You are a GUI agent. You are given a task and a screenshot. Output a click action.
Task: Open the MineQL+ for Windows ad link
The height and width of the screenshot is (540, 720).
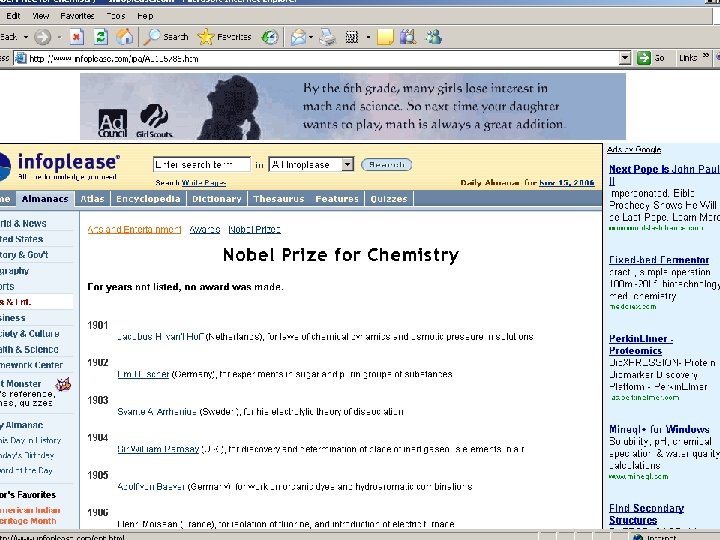click(x=659, y=429)
